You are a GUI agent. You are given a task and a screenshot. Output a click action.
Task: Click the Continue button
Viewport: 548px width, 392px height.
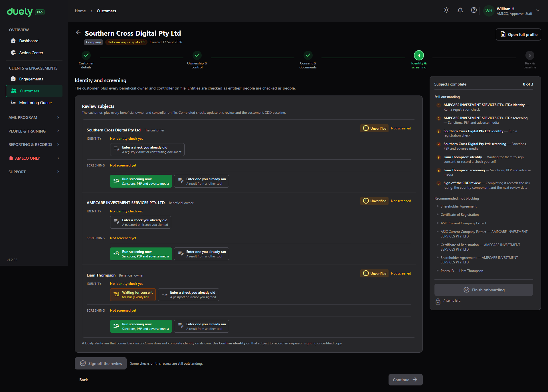click(x=405, y=380)
